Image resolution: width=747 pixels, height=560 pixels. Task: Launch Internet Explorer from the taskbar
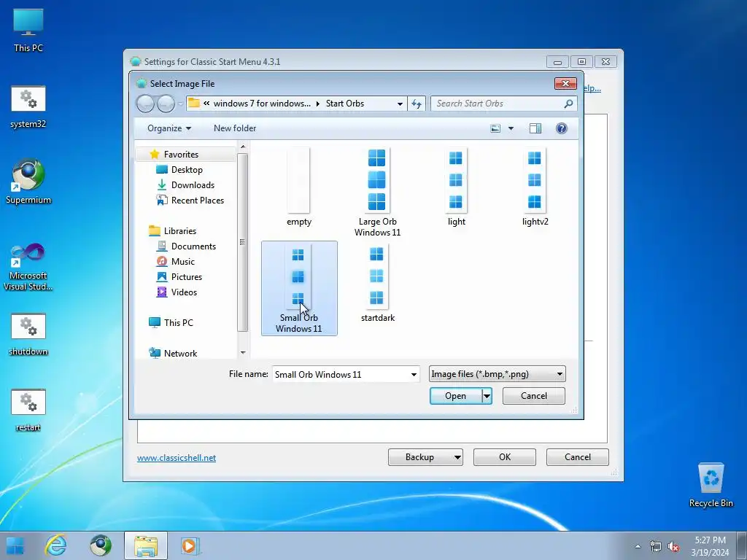click(x=56, y=545)
